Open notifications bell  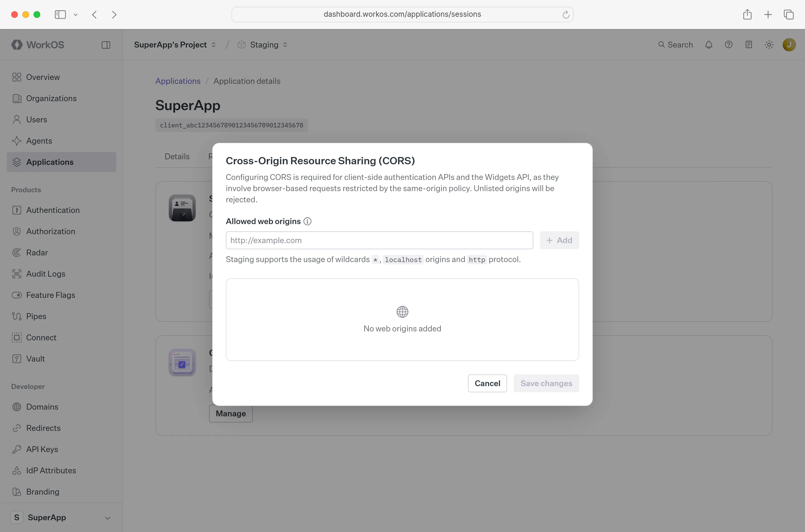tap(709, 45)
